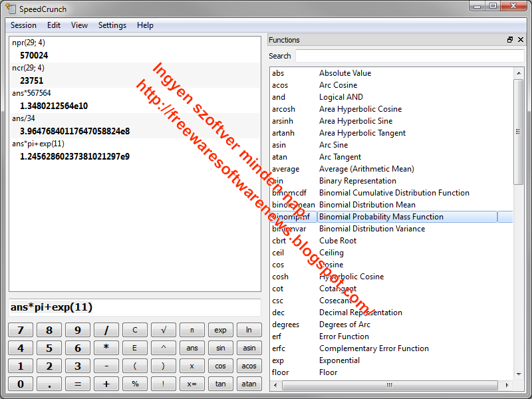Click the caret power key

pyautogui.click(x=163, y=348)
